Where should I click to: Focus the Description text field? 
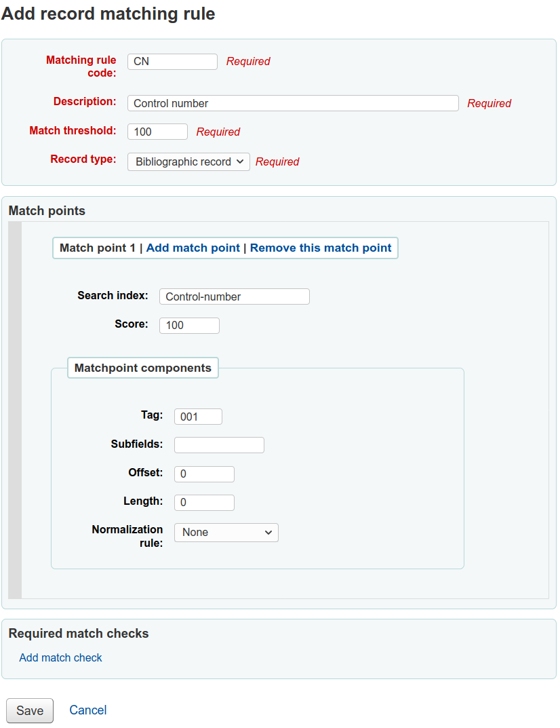tap(293, 103)
